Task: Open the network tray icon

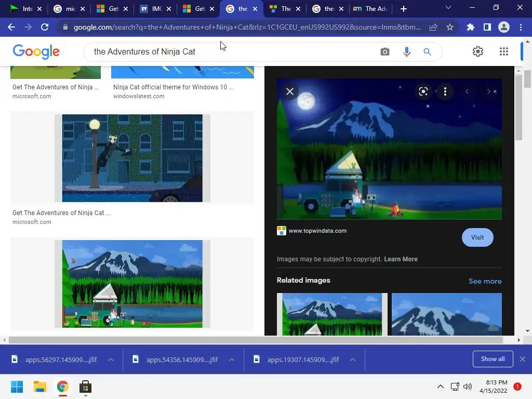Action: click(455, 387)
